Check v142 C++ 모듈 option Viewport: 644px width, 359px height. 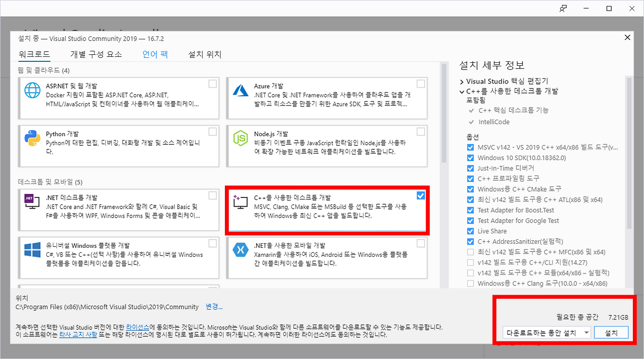tap(470, 273)
